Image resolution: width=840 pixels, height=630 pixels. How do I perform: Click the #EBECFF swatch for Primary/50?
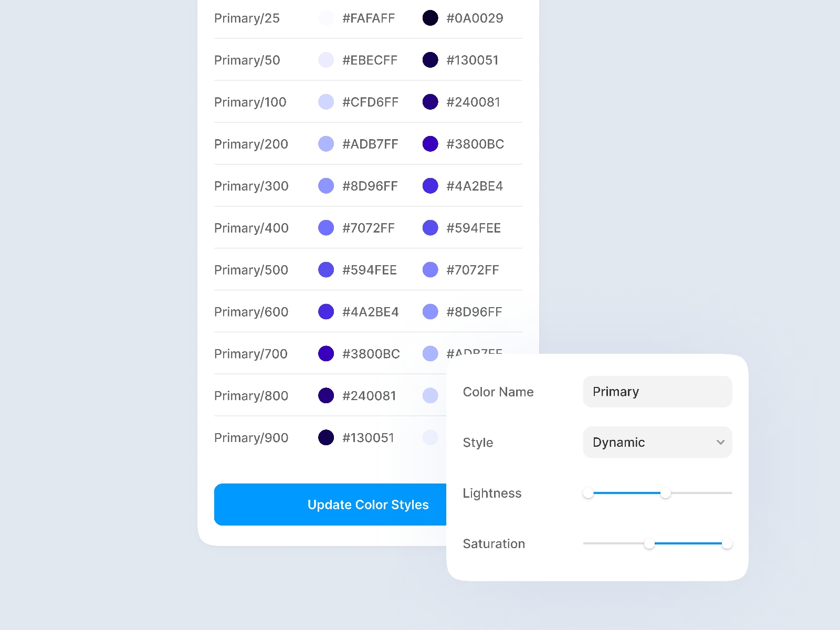coord(326,60)
